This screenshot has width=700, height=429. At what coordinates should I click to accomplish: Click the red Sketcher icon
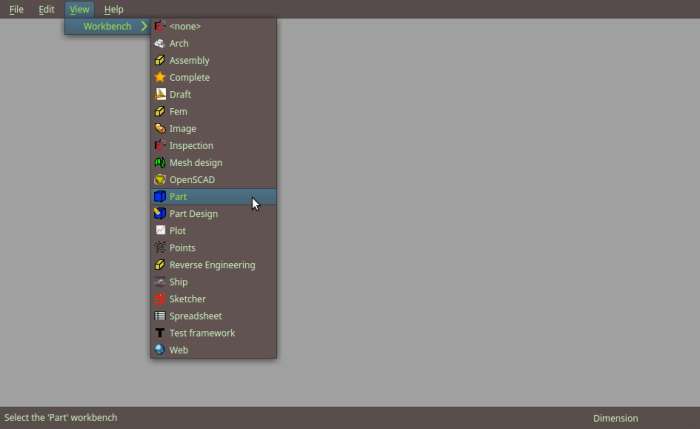(160, 299)
